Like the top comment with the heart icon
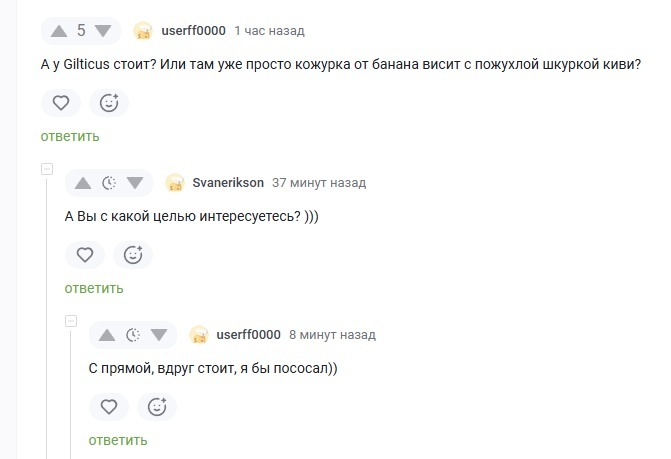671x459 pixels. [x=61, y=102]
